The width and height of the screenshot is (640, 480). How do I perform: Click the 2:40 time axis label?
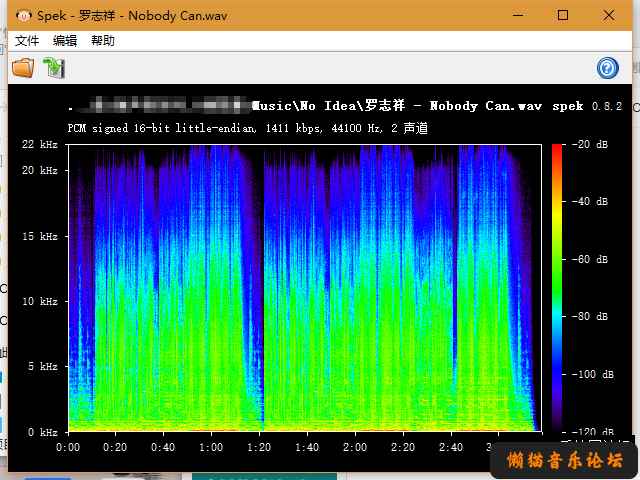click(x=451, y=447)
